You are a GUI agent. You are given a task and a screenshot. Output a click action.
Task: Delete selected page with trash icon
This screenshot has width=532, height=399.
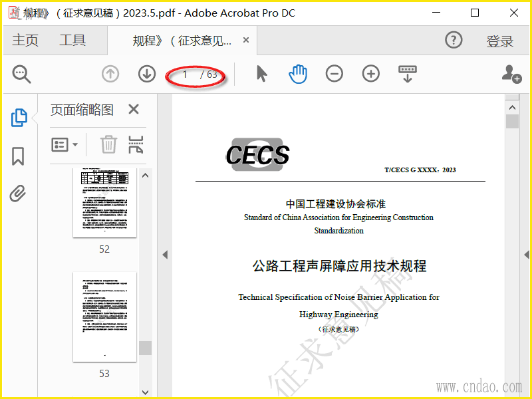(x=108, y=144)
